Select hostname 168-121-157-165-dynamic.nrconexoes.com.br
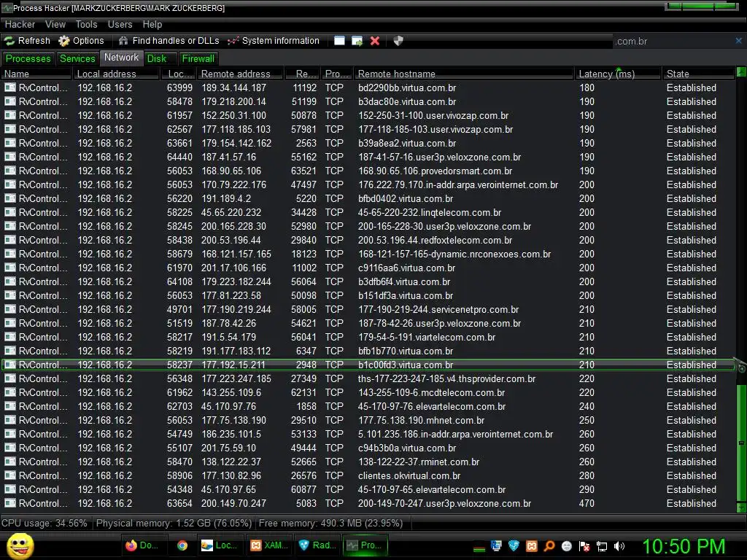Image resolution: width=747 pixels, height=560 pixels. [454, 254]
